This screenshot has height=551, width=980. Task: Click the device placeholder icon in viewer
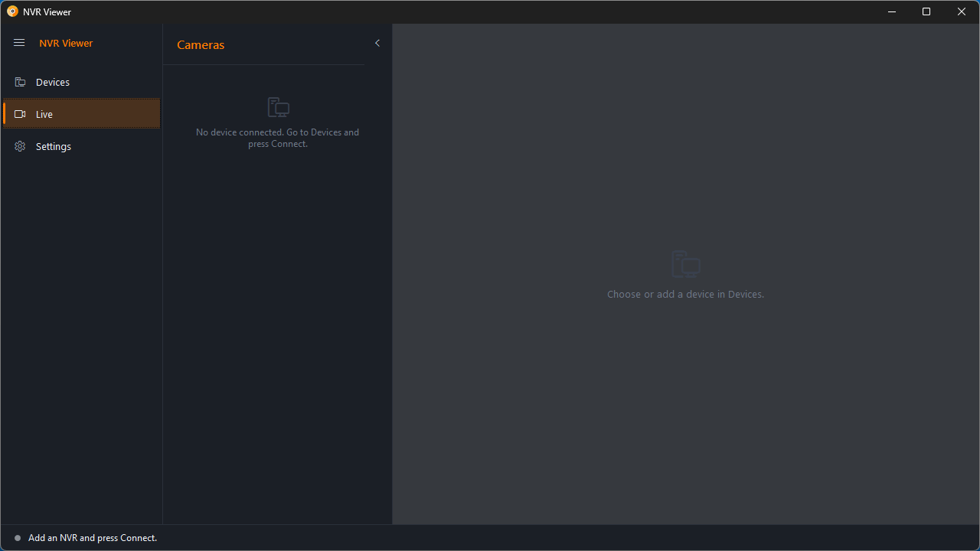[686, 264]
